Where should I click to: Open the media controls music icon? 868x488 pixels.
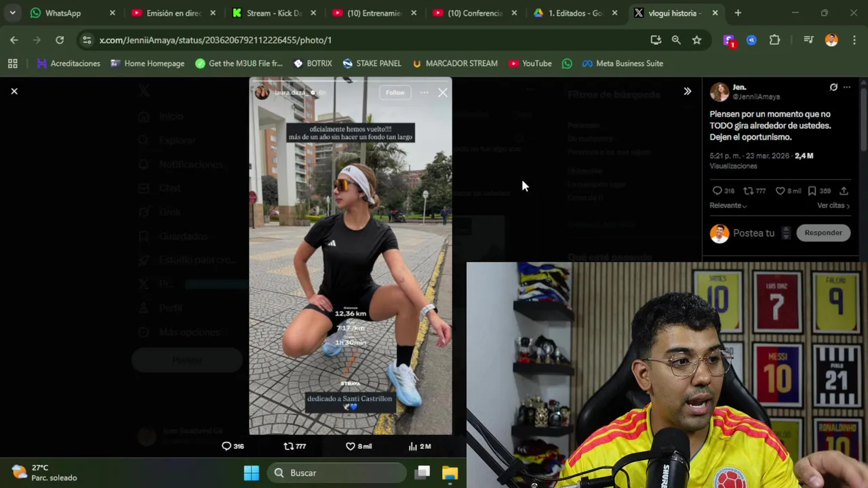point(808,40)
